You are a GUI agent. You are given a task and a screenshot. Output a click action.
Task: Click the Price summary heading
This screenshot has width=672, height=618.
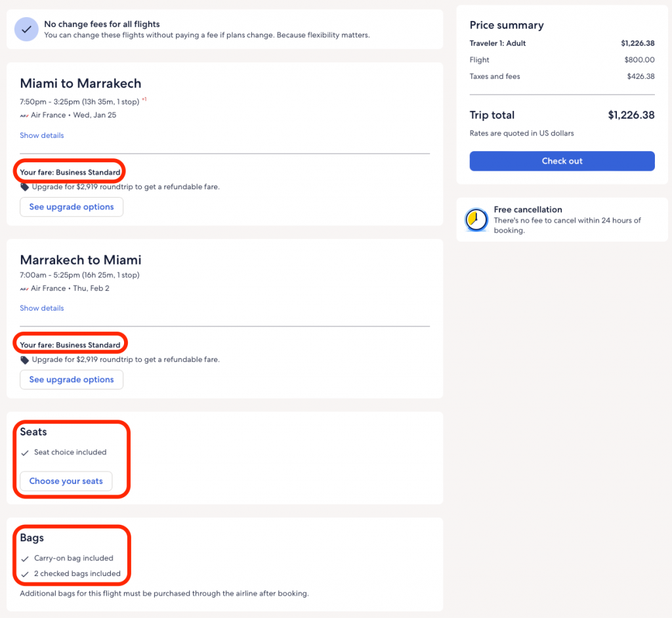coord(507,25)
